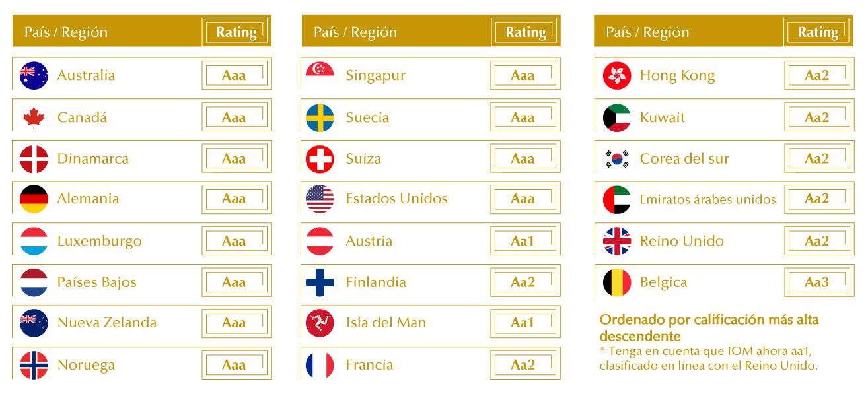Click the Singapur flag icon
This screenshot has width=868, height=396.
(x=320, y=75)
